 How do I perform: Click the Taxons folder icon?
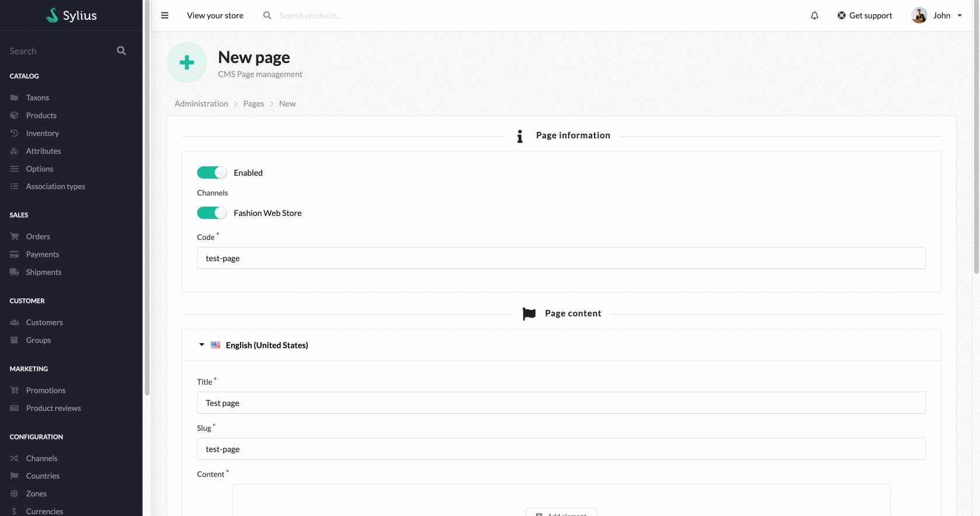click(x=15, y=97)
